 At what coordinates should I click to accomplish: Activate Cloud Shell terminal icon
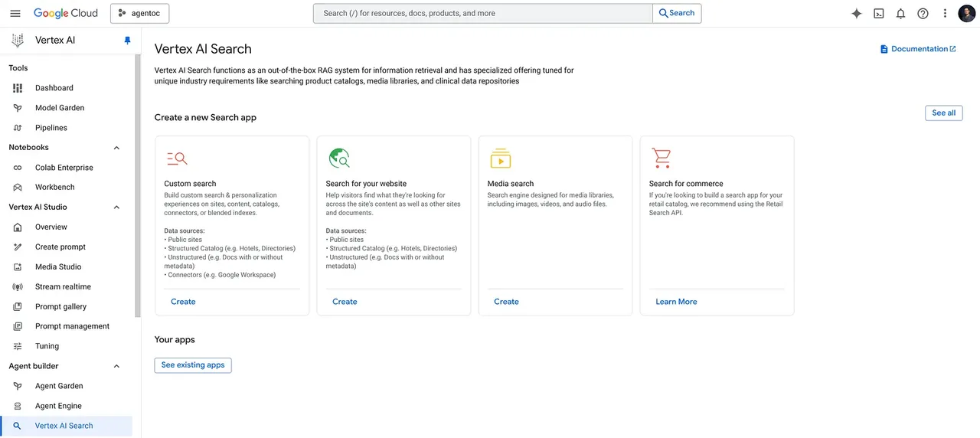coord(879,13)
